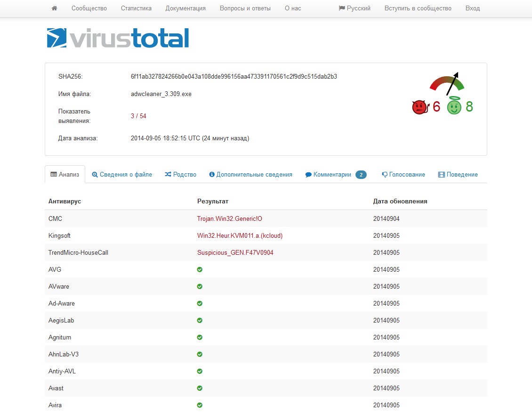Viewport: 532px width, 412px height.
Task: Open the Поведение tab
Action: coord(458,174)
